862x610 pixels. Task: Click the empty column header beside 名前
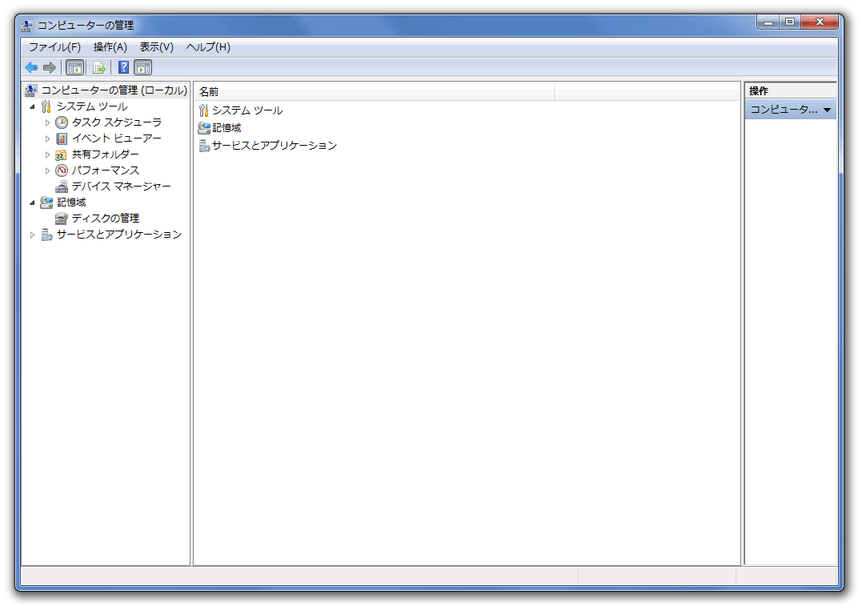click(647, 92)
